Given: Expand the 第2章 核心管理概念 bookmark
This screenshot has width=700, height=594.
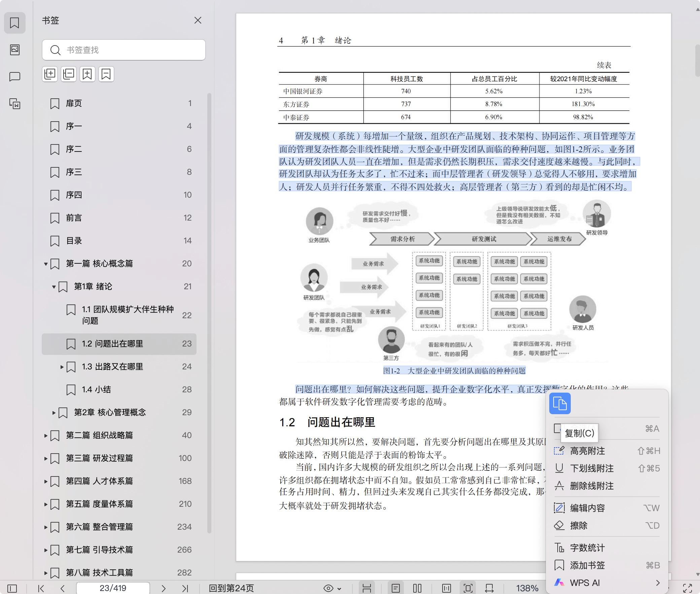Looking at the screenshot, I should click(54, 412).
